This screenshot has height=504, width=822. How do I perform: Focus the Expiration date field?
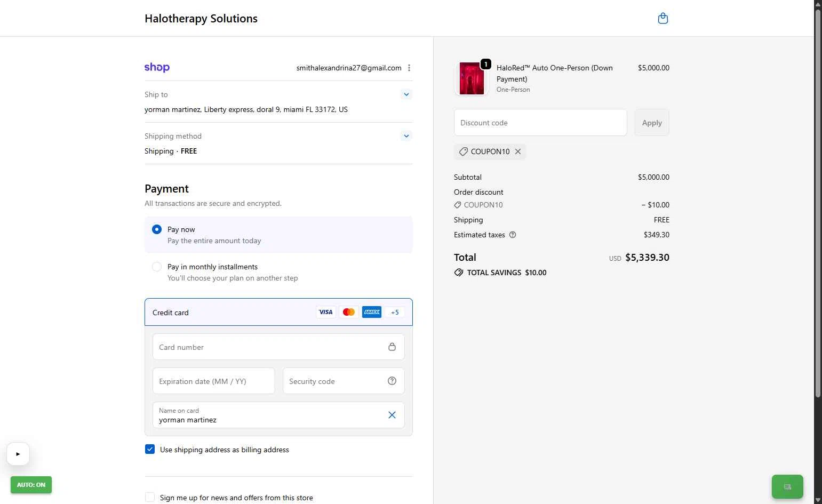(214, 381)
